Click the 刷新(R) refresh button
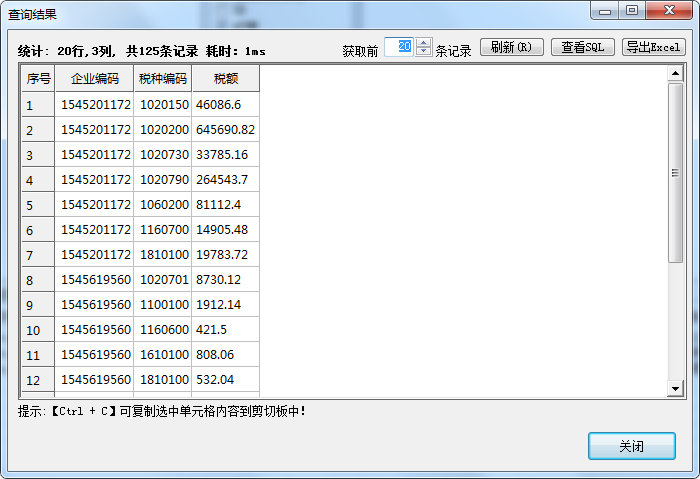Viewport: 700px width, 479px height. pyautogui.click(x=512, y=47)
